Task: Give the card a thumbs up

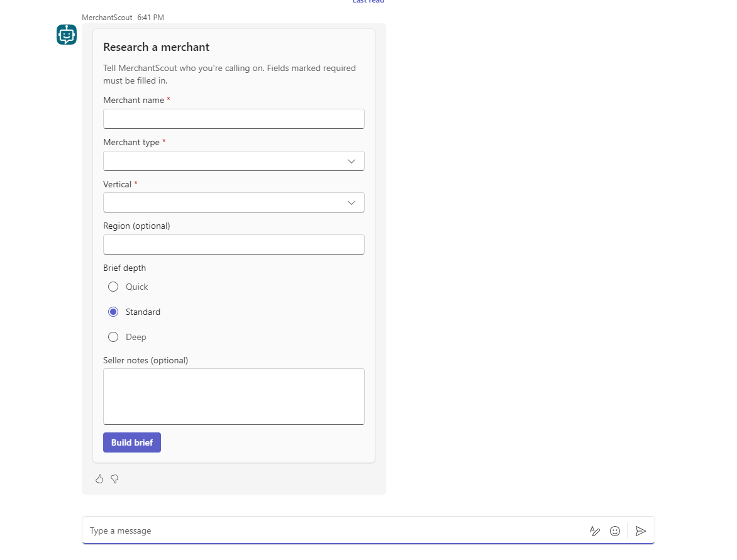Action: [99, 479]
